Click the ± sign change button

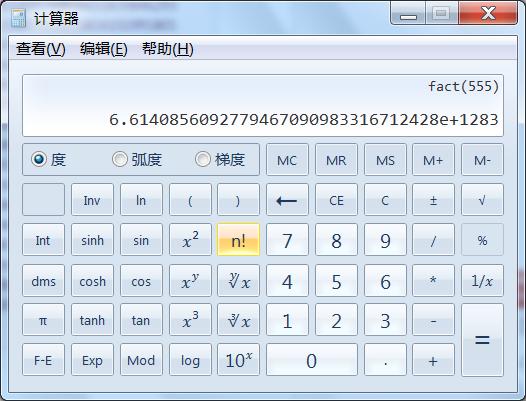point(433,200)
